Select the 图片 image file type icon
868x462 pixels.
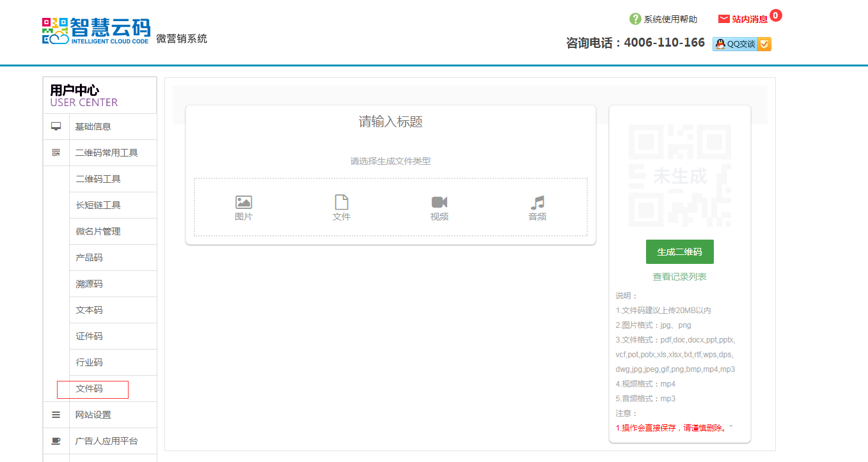244,203
